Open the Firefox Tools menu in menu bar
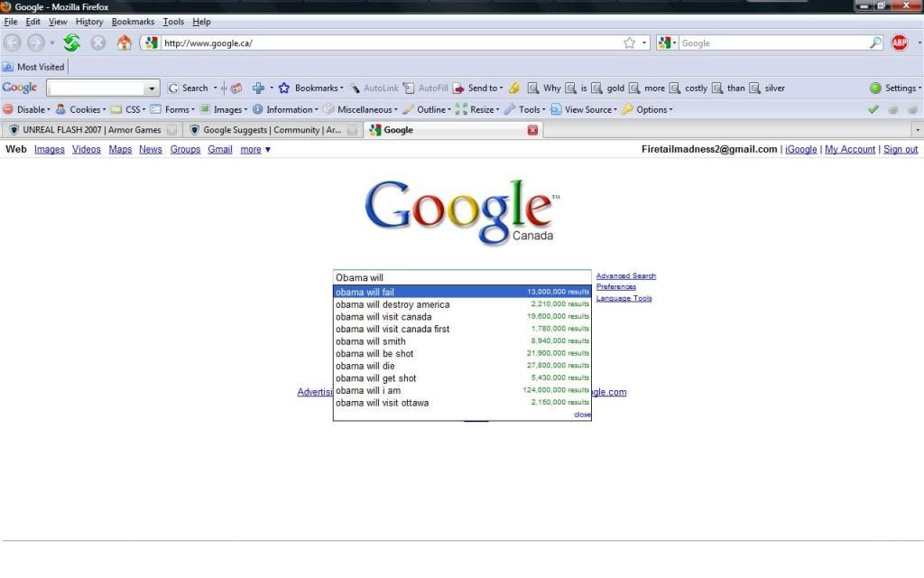Image resolution: width=924 pixels, height=578 pixels. pyautogui.click(x=173, y=22)
